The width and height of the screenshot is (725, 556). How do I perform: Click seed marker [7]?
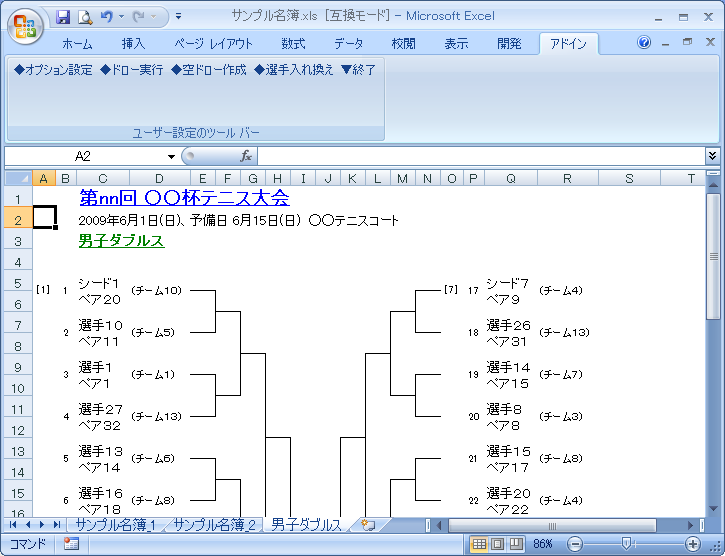click(451, 290)
